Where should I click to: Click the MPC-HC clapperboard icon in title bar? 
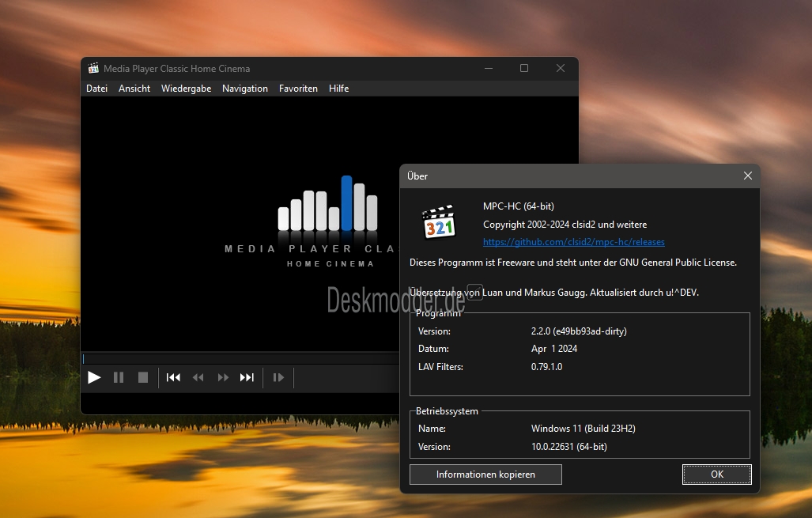click(x=93, y=68)
